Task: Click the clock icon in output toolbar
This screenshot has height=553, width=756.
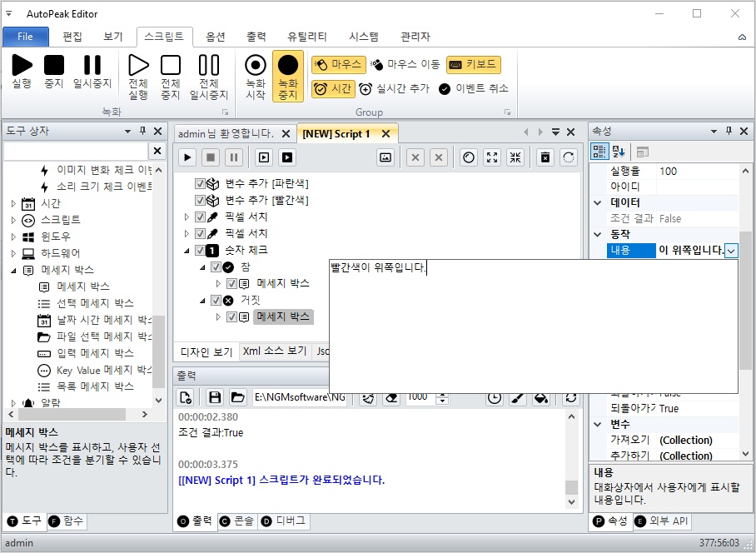Action: 495,398
